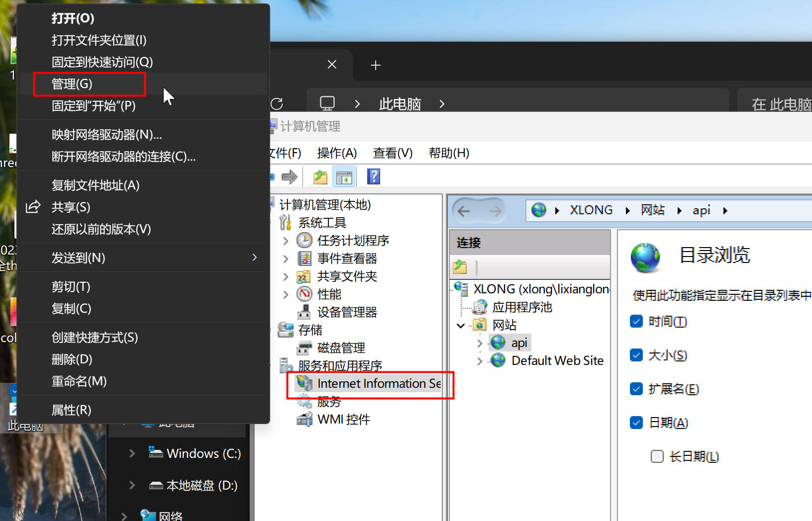This screenshot has height=521, width=812.
Task: Expand the Default Web Site node
Action: tap(480, 361)
